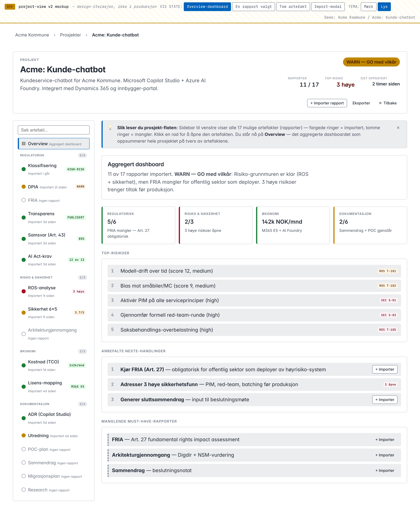This screenshot has width=420, height=508.
Task: Click risk 'Modell-drift over tid' row
Action: (x=254, y=271)
